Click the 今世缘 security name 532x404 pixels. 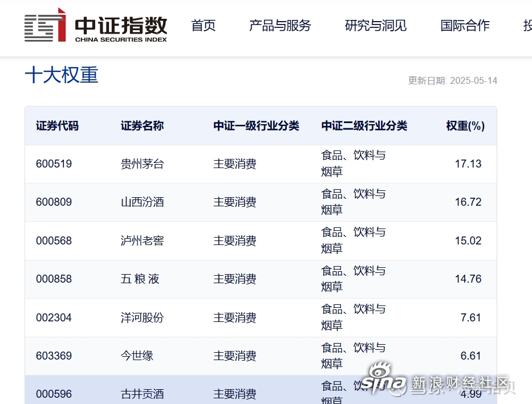pos(137,356)
